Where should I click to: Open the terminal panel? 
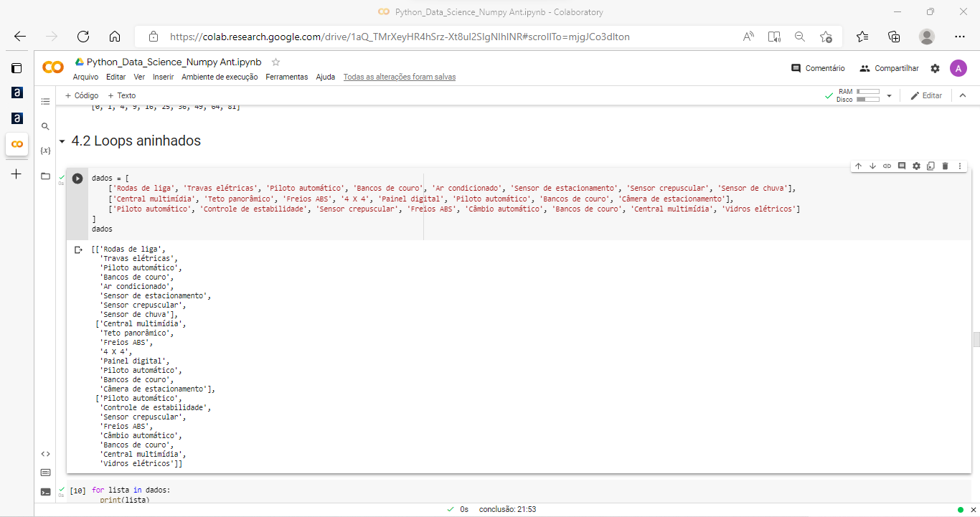(45, 492)
